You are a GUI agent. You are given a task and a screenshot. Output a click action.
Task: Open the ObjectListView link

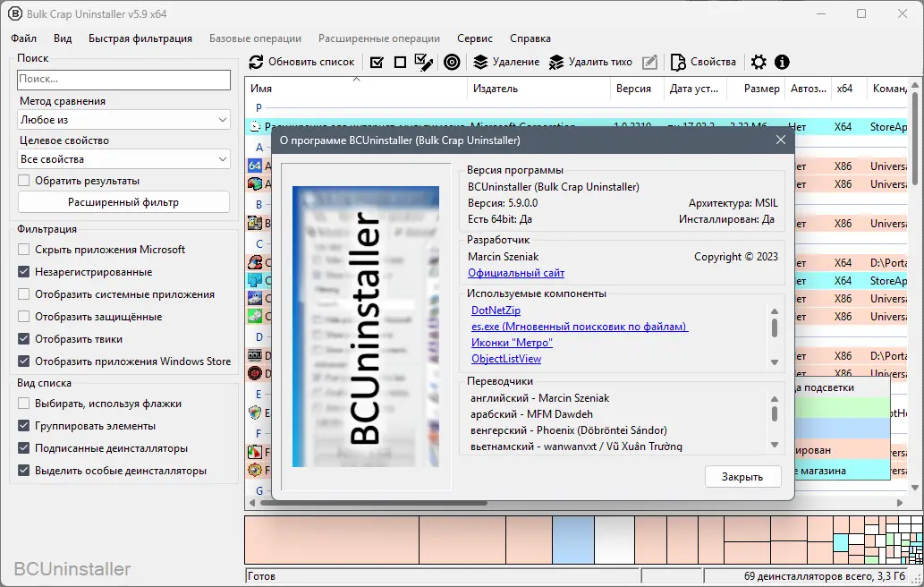pyautogui.click(x=506, y=358)
